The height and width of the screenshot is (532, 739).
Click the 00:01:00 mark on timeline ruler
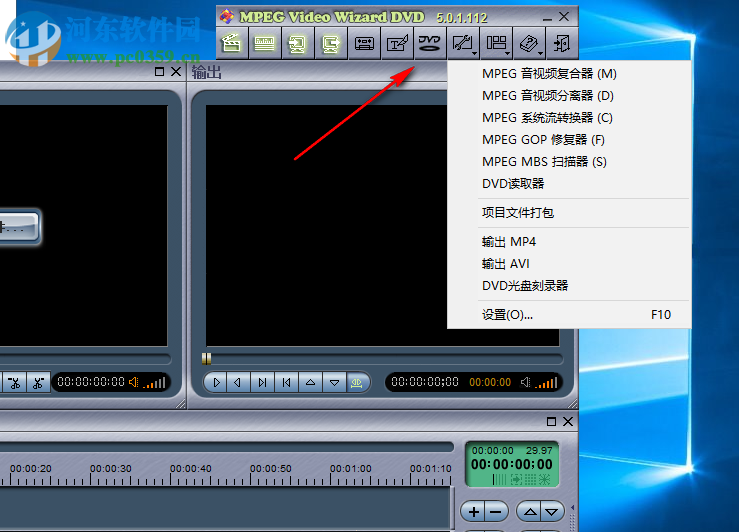click(351, 468)
